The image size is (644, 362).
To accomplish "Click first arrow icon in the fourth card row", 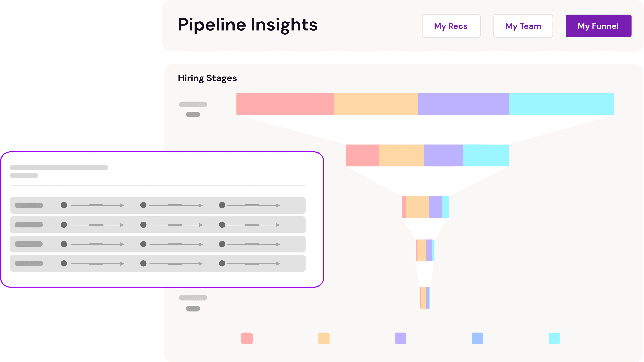I will coord(122,264).
